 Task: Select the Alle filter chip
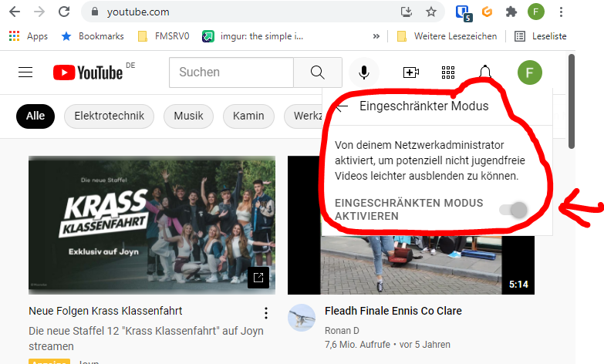point(35,116)
